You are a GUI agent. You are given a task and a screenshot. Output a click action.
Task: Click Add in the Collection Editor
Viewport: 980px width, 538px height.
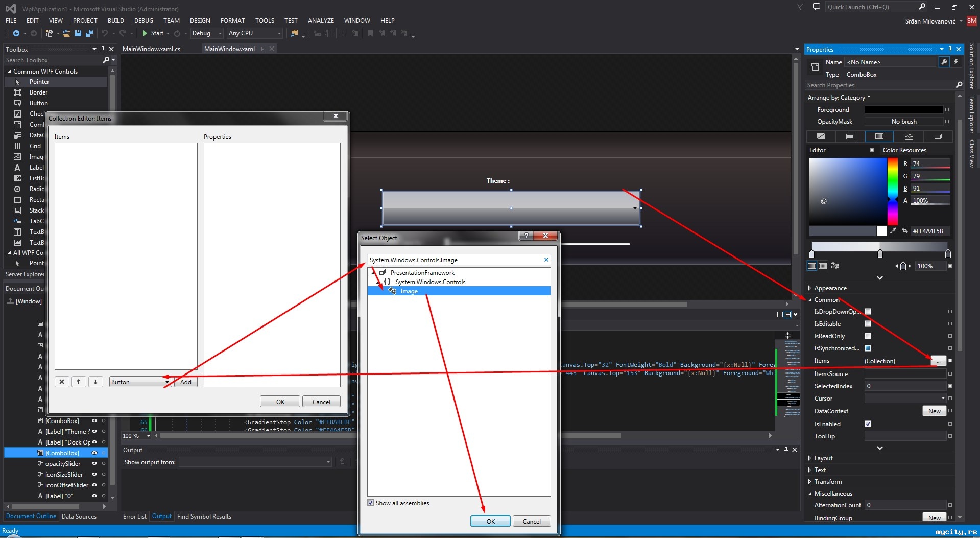pyautogui.click(x=186, y=382)
